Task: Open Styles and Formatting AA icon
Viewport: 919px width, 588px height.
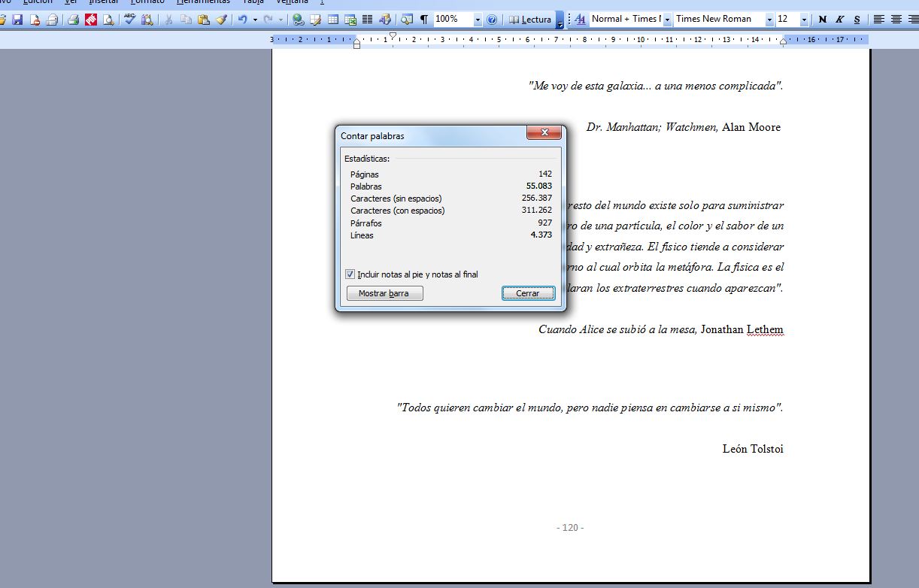Action: (x=580, y=20)
